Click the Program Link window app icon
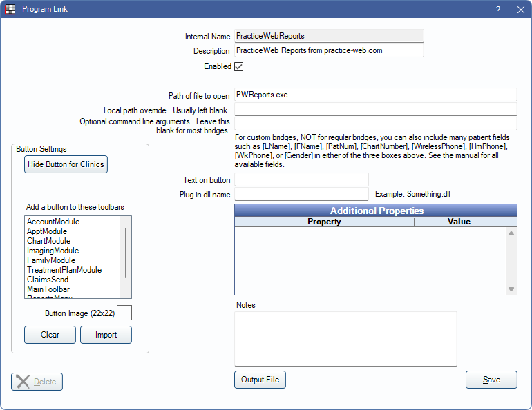 click(10, 10)
